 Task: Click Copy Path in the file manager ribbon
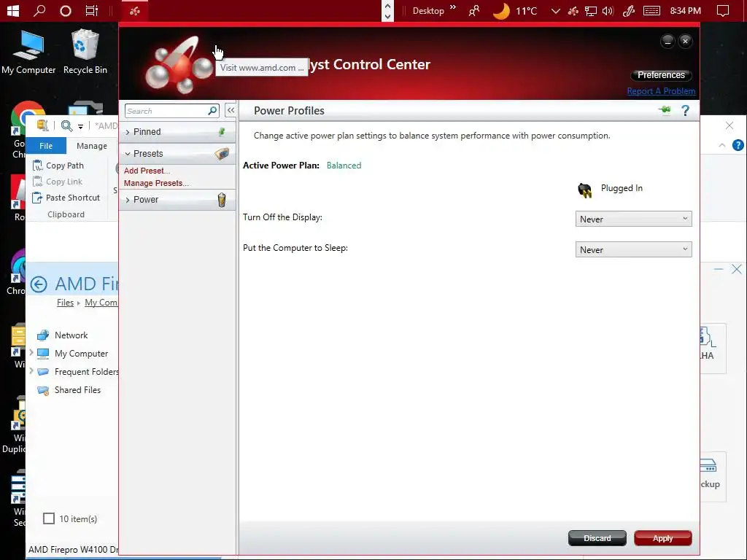point(58,166)
